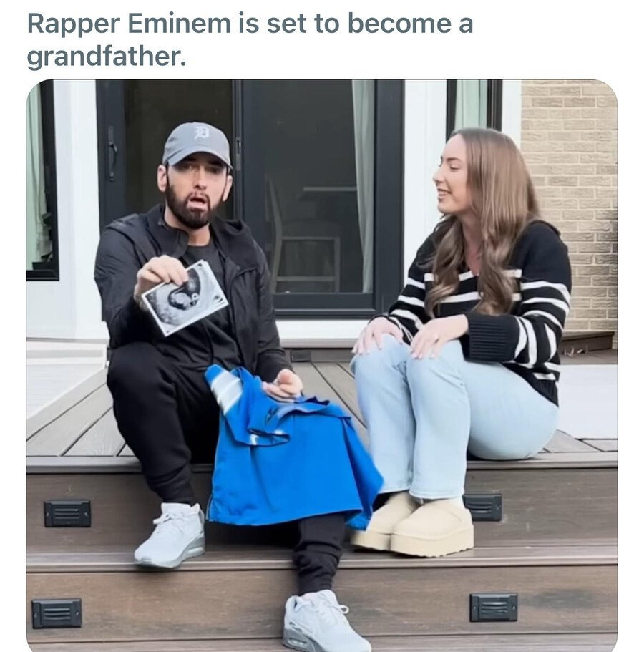Open the photo attached to the post
The height and width of the screenshot is (652, 644).
[x=322, y=365]
